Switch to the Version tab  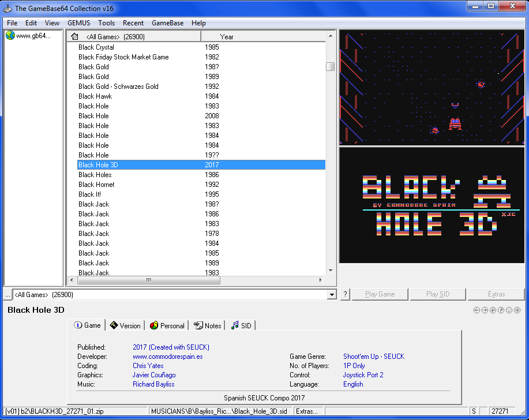tap(125, 325)
